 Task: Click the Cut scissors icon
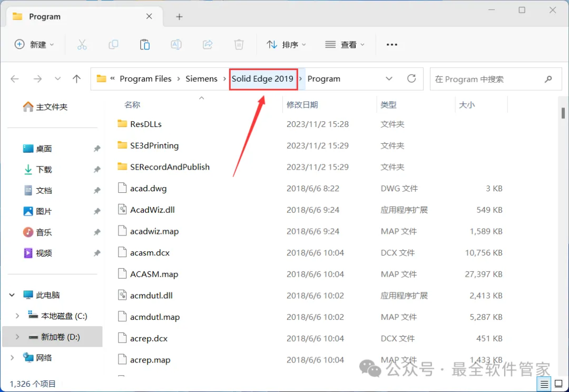(x=82, y=45)
